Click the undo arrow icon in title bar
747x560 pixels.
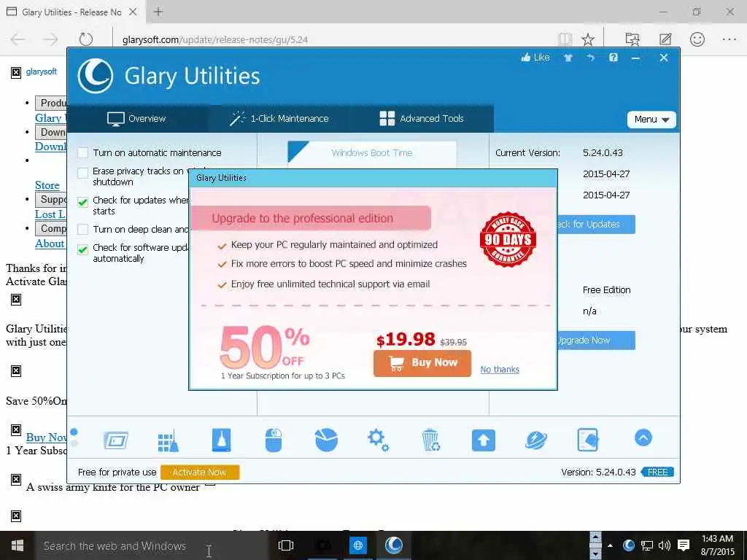[x=591, y=58]
